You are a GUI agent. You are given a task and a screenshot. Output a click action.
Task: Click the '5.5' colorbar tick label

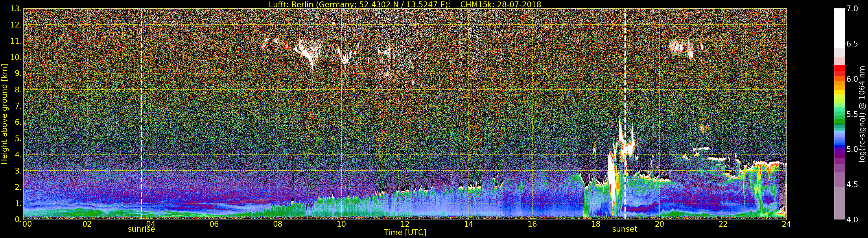[x=852, y=114]
